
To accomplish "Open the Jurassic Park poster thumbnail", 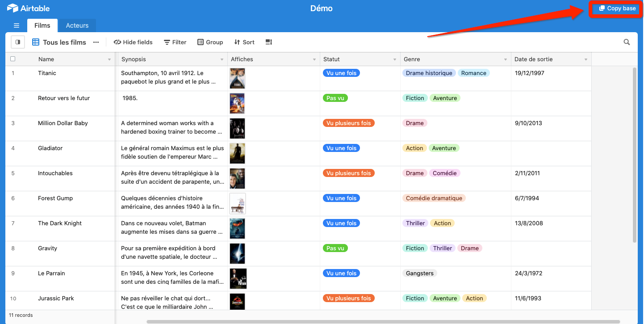I will (x=238, y=302).
